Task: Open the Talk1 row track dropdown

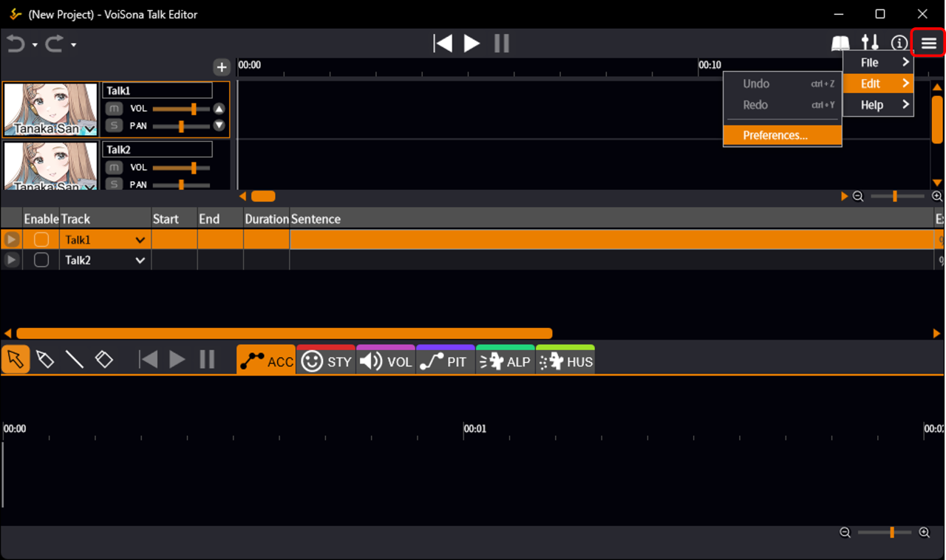Action: [x=140, y=240]
